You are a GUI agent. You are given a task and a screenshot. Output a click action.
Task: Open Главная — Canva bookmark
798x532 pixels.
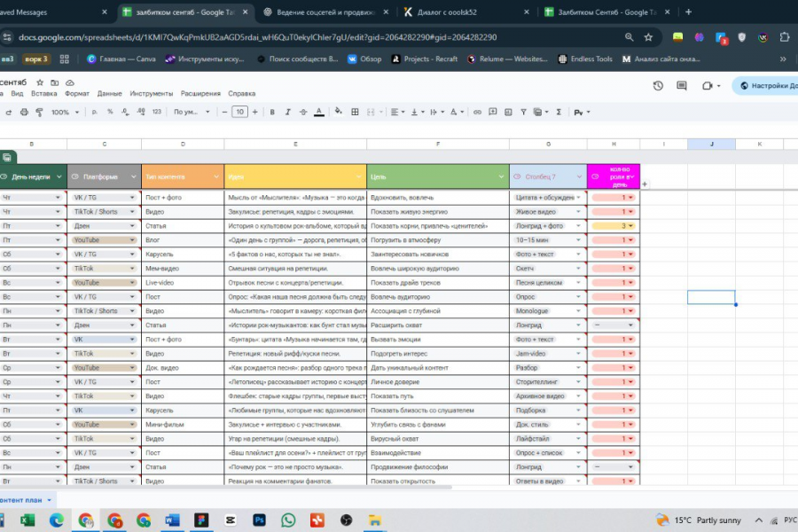click(x=121, y=59)
